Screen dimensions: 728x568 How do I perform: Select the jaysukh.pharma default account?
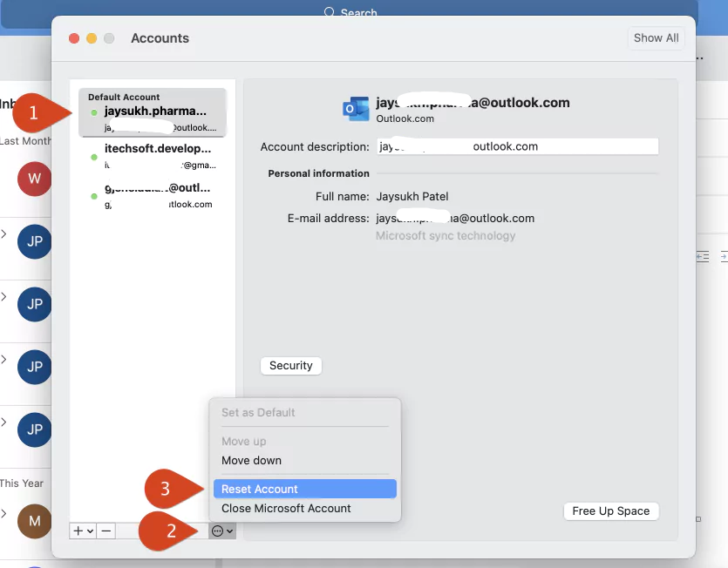coord(153,112)
